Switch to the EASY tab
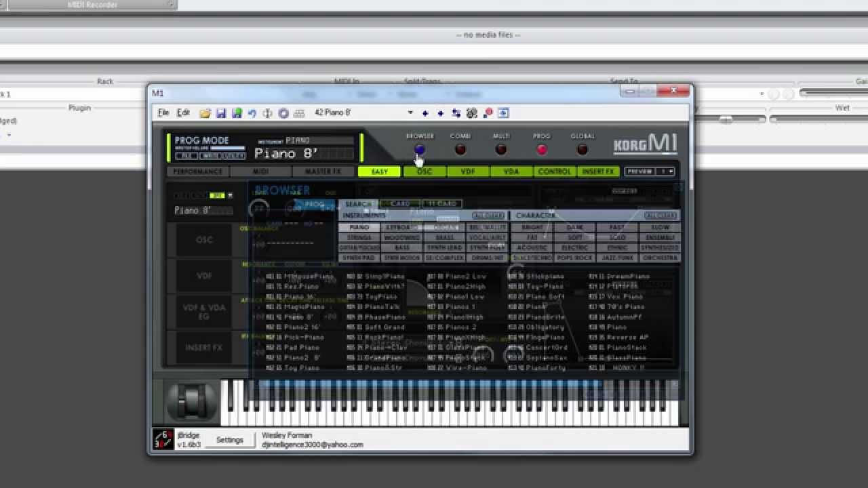The height and width of the screenshot is (488, 868). [380, 171]
